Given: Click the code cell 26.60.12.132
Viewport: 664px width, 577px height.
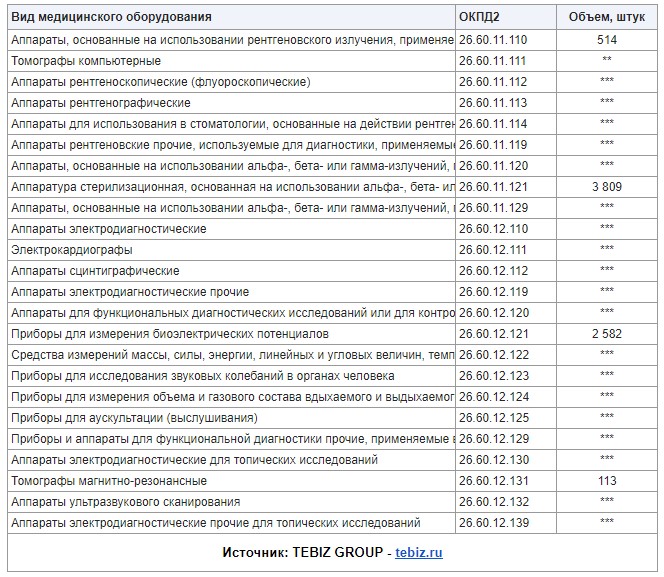Looking at the screenshot, I should click(506, 502).
